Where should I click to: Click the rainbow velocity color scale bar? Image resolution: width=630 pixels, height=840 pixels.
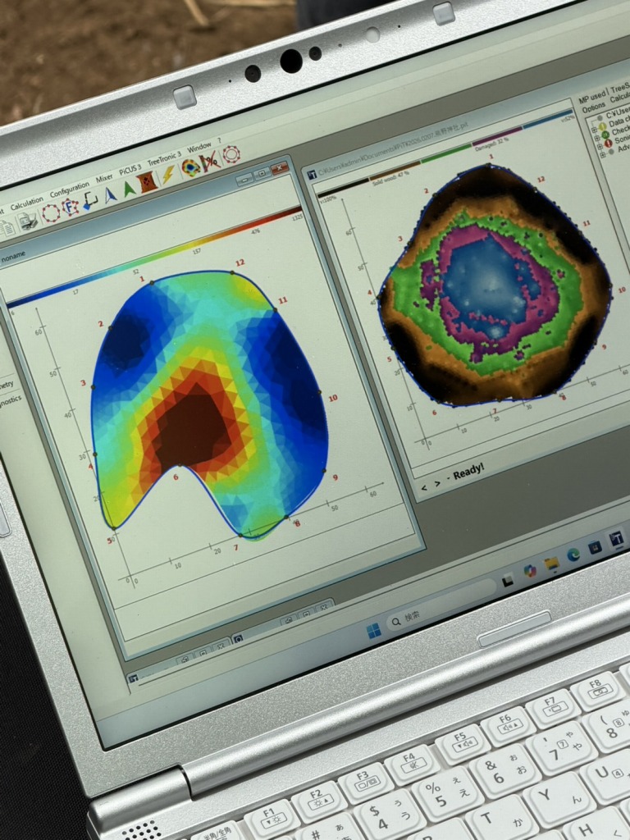(153, 257)
